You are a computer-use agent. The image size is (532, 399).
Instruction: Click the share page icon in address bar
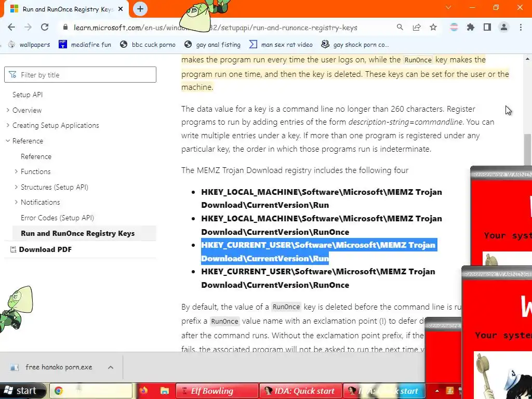click(x=417, y=28)
